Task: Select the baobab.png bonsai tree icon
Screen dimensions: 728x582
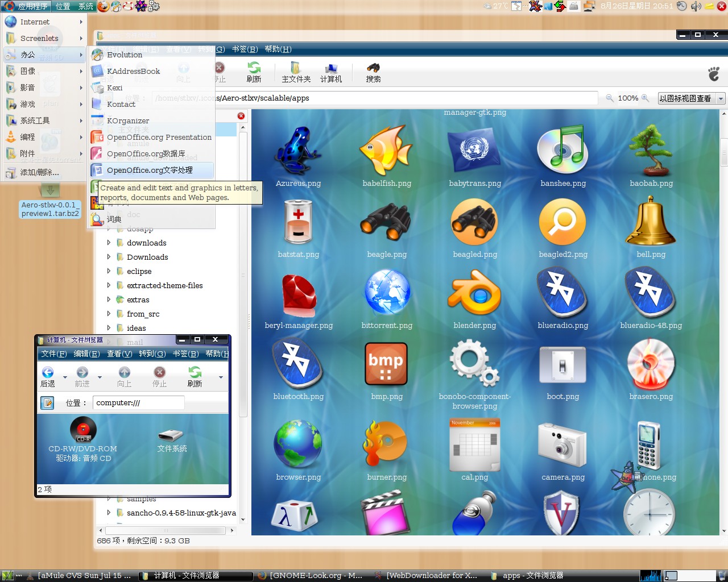Action: click(651, 151)
